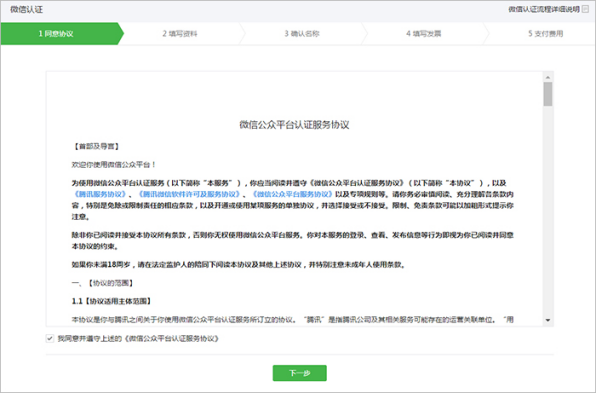Click the 《微信公众平台认证服务协议》 label beside checkbox
Screen dimensions: 596x393
(171, 338)
